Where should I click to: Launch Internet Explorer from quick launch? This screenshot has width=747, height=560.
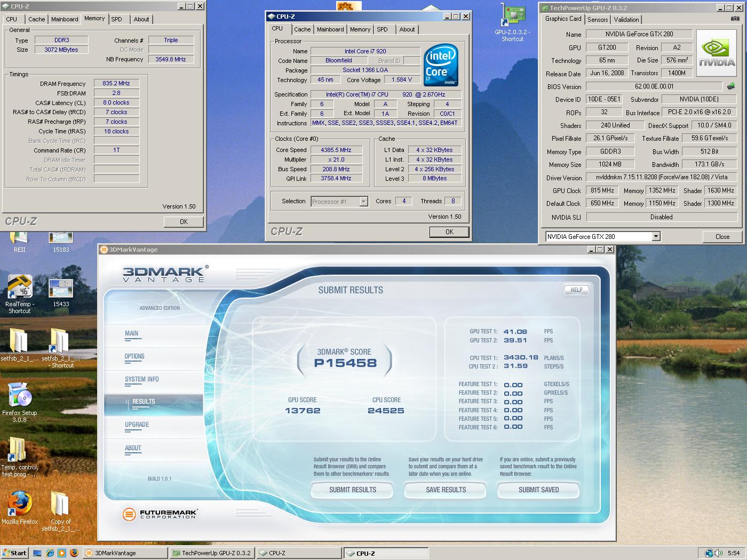pos(50,553)
